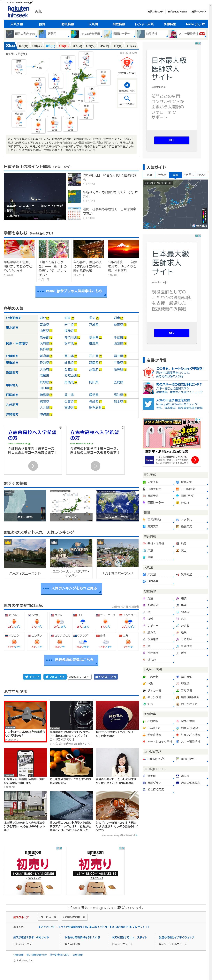Open 気象衛星（世界） thumbnail

[118, 505]
